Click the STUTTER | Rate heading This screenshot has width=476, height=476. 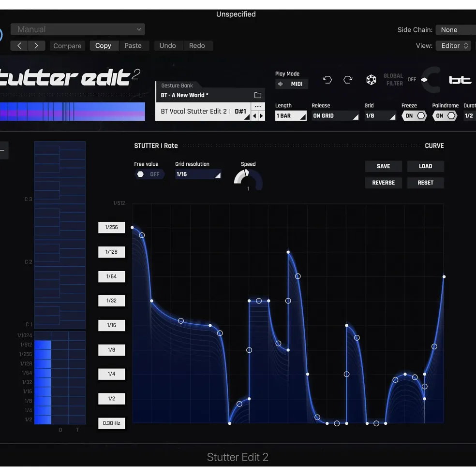tap(156, 146)
